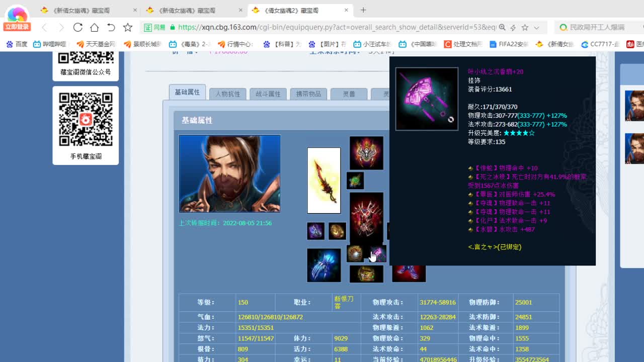Select the golden belt equipment icon
The width and height of the screenshot is (644, 362).
point(366,273)
